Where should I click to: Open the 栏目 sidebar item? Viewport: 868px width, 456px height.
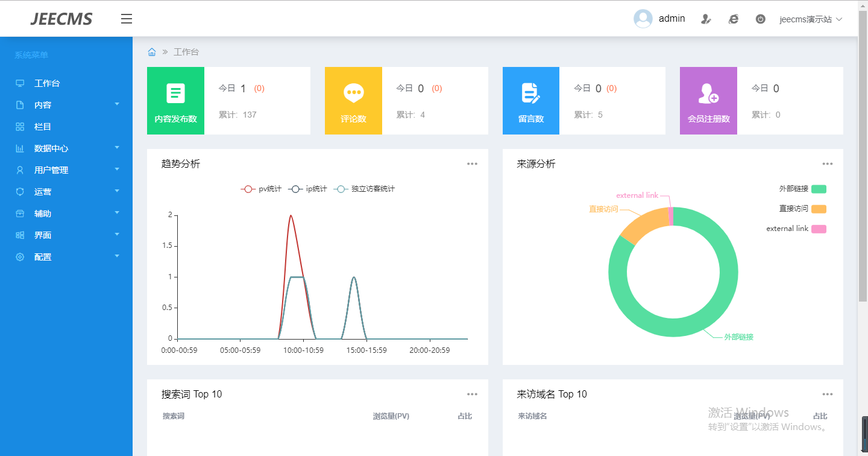click(x=42, y=127)
